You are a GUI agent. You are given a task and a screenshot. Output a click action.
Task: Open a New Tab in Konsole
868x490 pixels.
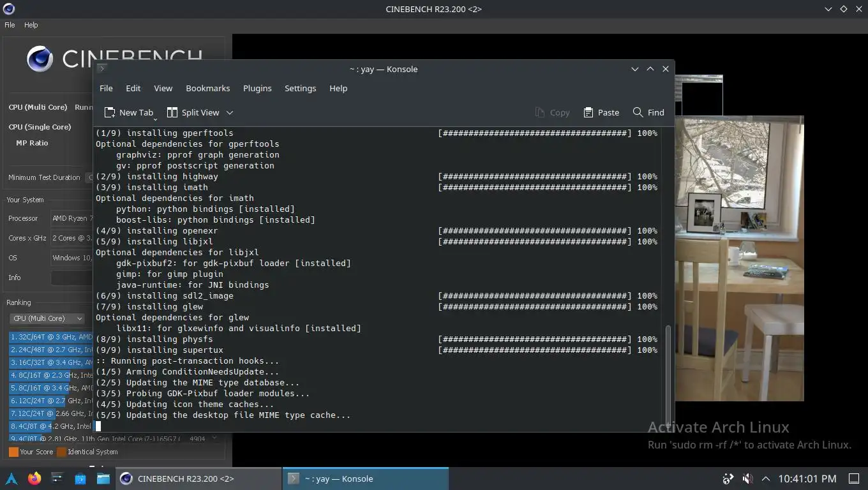128,112
